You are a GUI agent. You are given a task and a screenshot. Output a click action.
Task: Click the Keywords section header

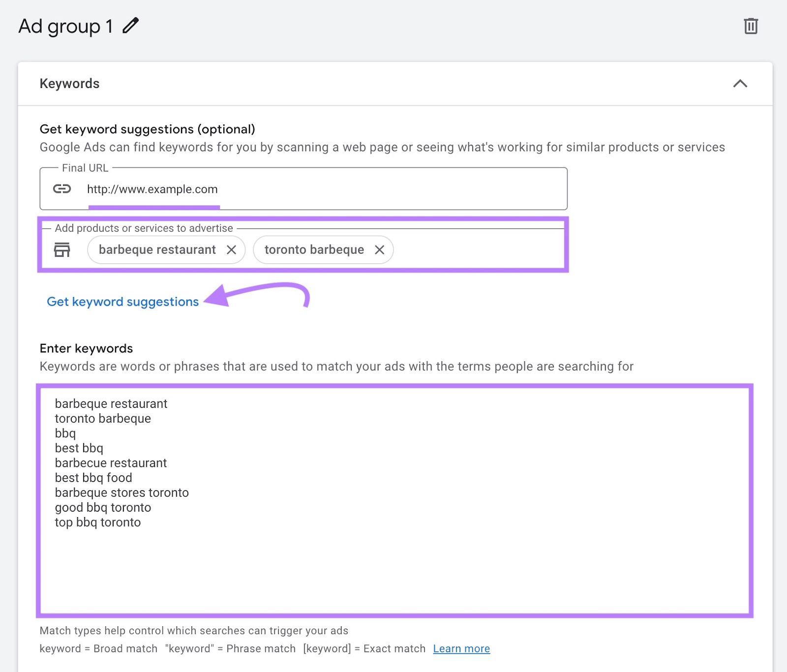click(69, 83)
